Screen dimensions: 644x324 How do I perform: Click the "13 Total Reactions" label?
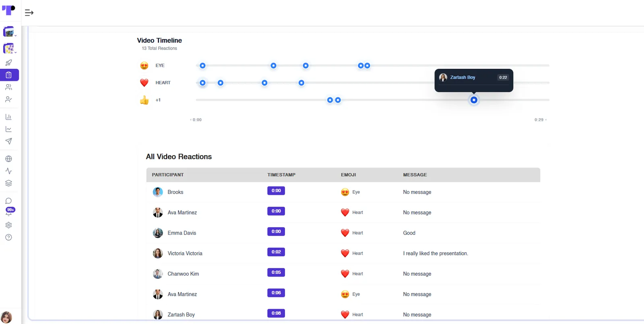(159, 48)
